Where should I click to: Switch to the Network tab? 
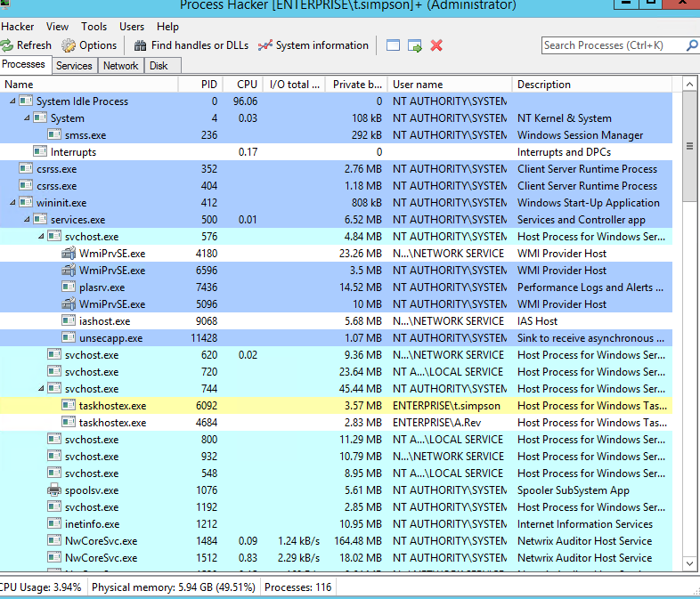point(120,66)
